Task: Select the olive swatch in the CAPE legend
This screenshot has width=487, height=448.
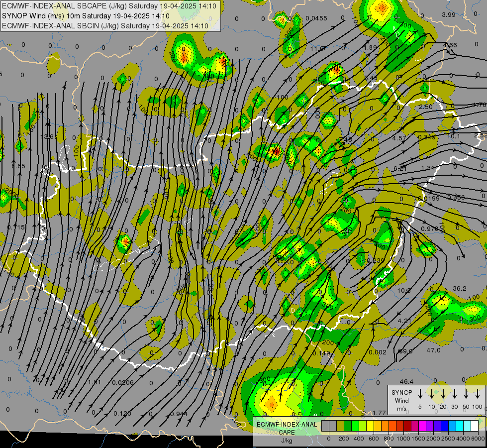Action: tap(340, 426)
